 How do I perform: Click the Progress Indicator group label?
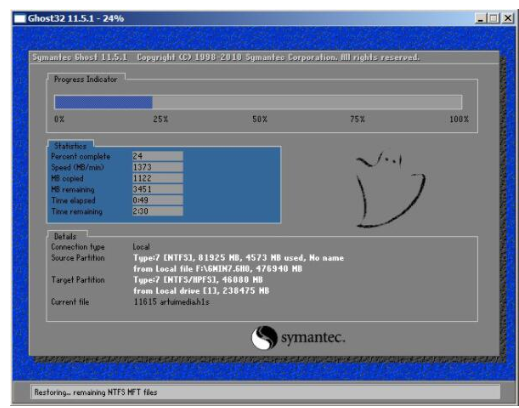click(x=86, y=79)
